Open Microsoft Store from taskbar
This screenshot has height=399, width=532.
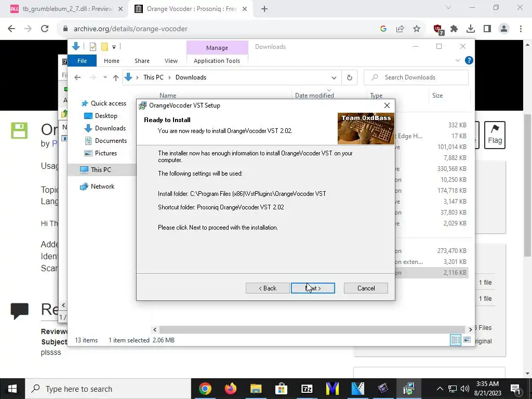(281, 389)
